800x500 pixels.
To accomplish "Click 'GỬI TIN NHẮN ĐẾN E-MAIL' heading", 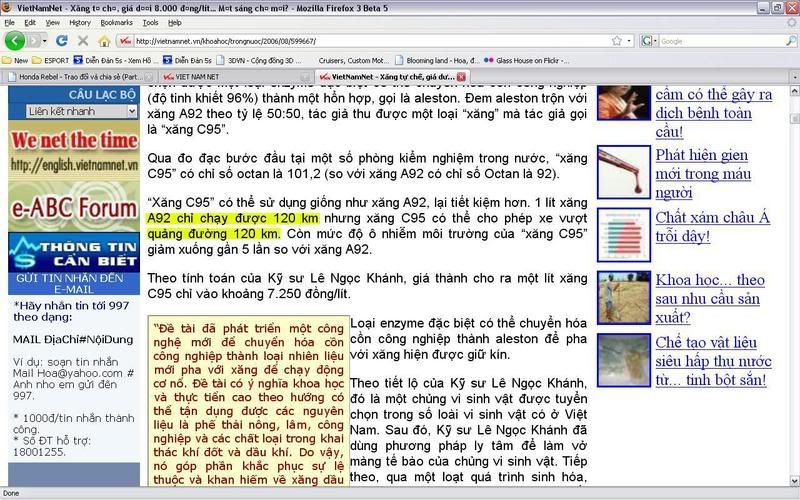I will pyautogui.click(x=69, y=284).
